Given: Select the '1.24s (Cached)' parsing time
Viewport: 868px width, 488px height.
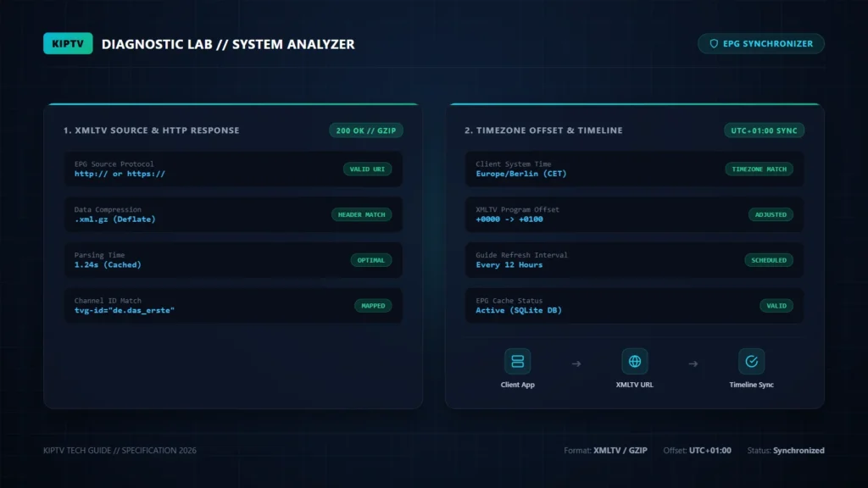Looking at the screenshot, I should coord(108,265).
